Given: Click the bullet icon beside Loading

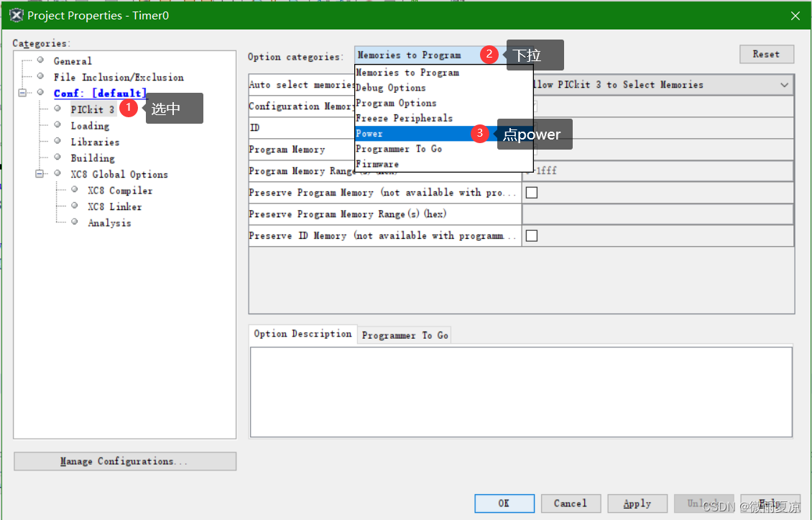Looking at the screenshot, I should [x=57, y=125].
